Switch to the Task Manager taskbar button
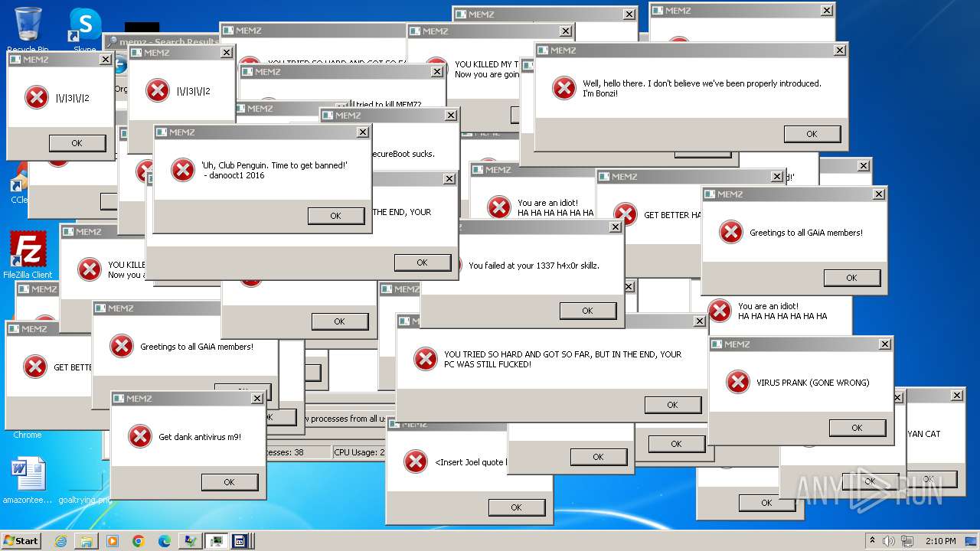 (217, 541)
